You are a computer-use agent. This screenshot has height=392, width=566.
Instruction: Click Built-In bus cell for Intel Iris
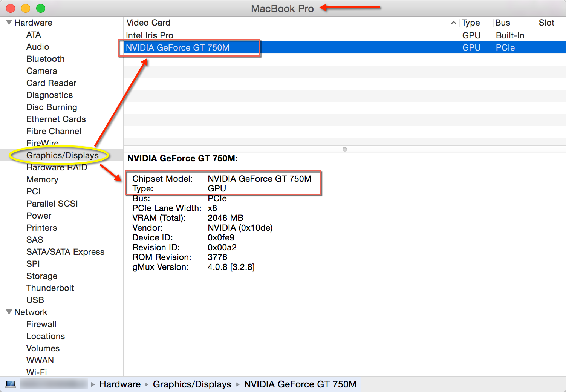(x=510, y=35)
